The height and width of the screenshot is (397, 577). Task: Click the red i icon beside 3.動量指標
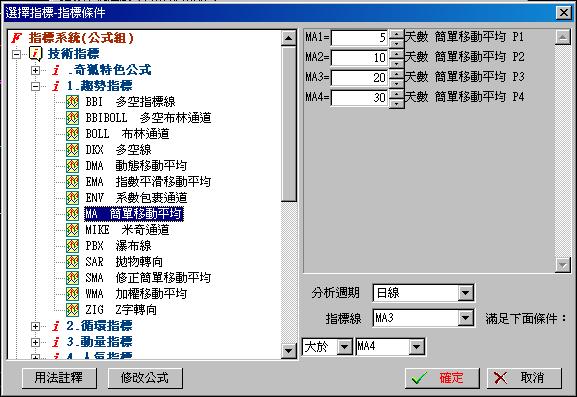(x=56, y=342)
